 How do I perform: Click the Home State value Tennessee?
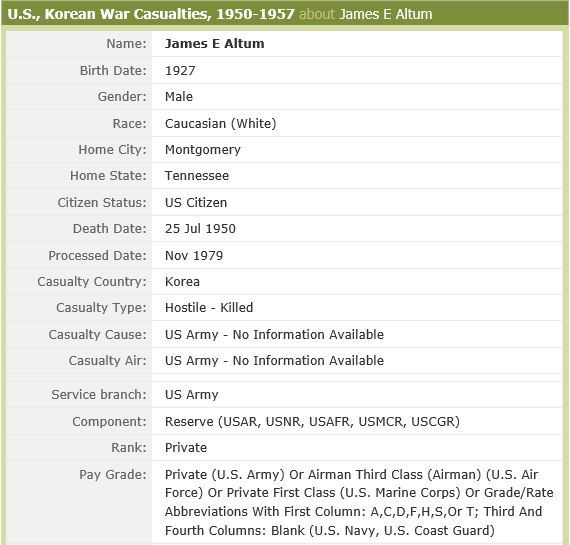click(x=197, y=176)
